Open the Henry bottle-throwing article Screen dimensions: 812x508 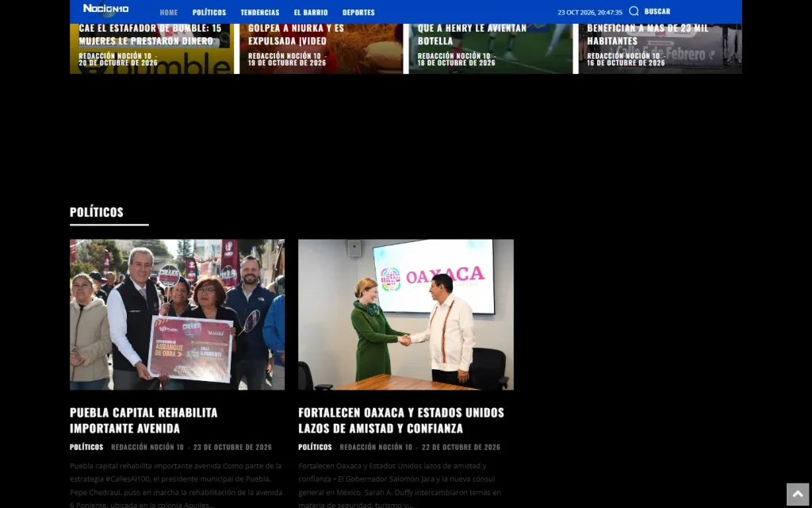click(473, 34)
